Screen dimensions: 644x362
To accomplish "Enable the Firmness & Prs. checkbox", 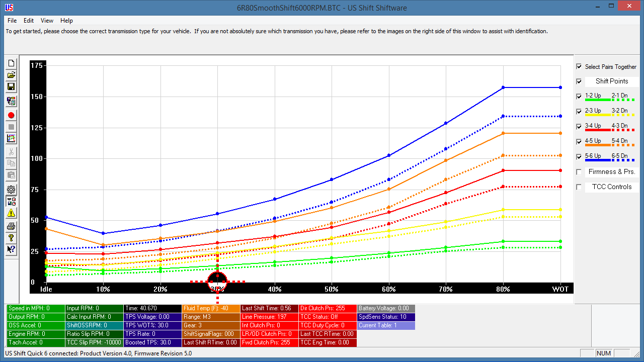I will pos(579,172).
